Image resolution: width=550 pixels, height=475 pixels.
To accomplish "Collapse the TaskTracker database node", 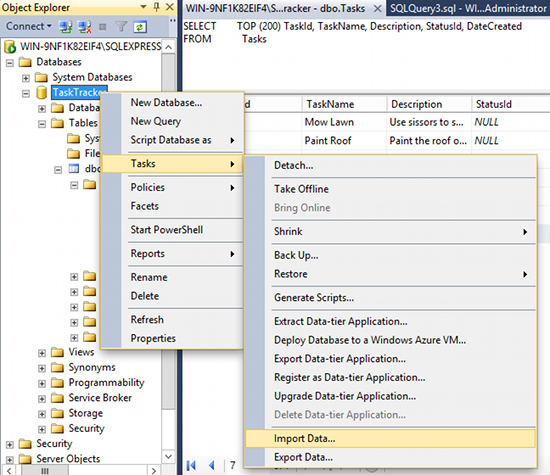I will tap(26, 94).
